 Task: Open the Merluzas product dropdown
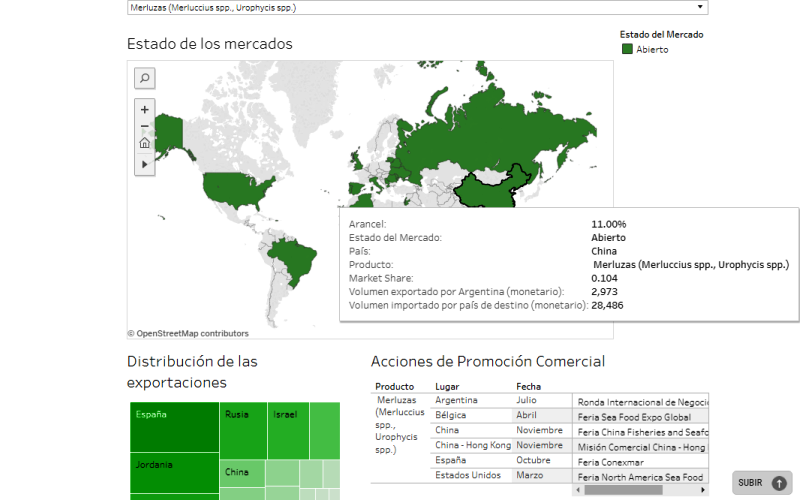pos(417,7)
